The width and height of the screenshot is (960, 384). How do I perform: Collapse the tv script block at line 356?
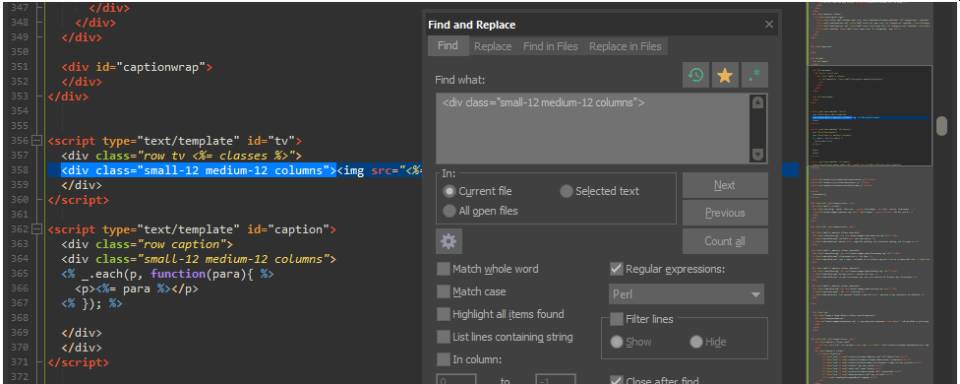coord(37,140)
